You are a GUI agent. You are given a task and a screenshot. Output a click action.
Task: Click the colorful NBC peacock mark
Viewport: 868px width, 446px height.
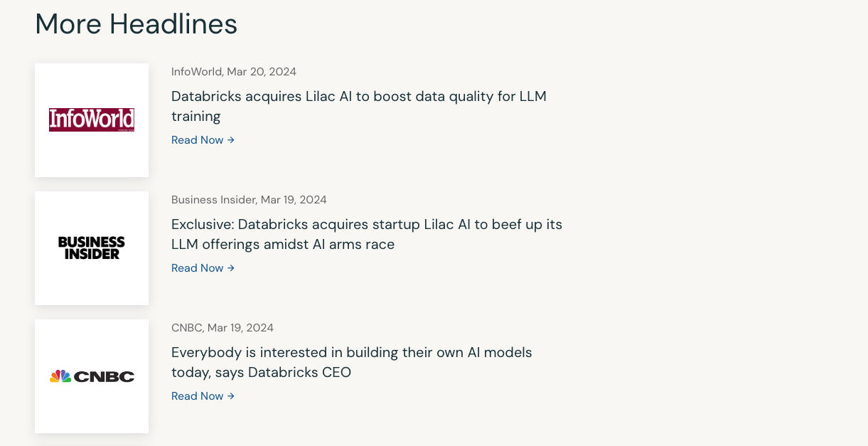60,376
